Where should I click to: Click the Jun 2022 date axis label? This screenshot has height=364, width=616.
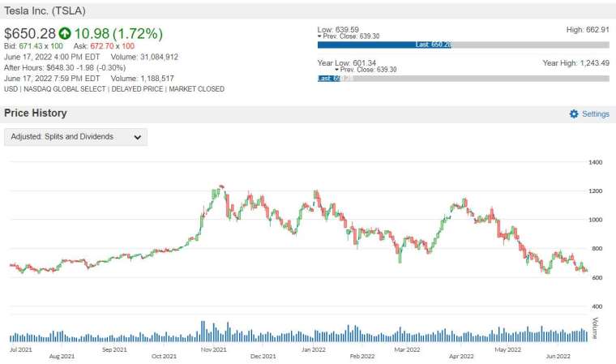click(x=558, y=356)
